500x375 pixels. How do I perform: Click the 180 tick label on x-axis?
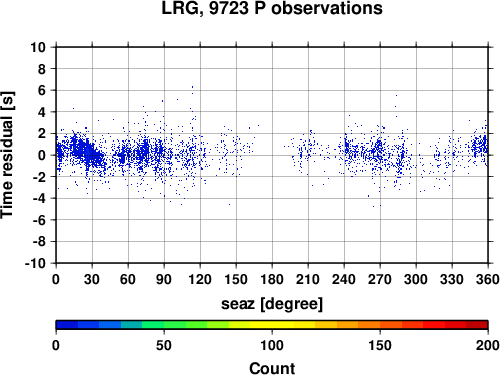point(272,279)
